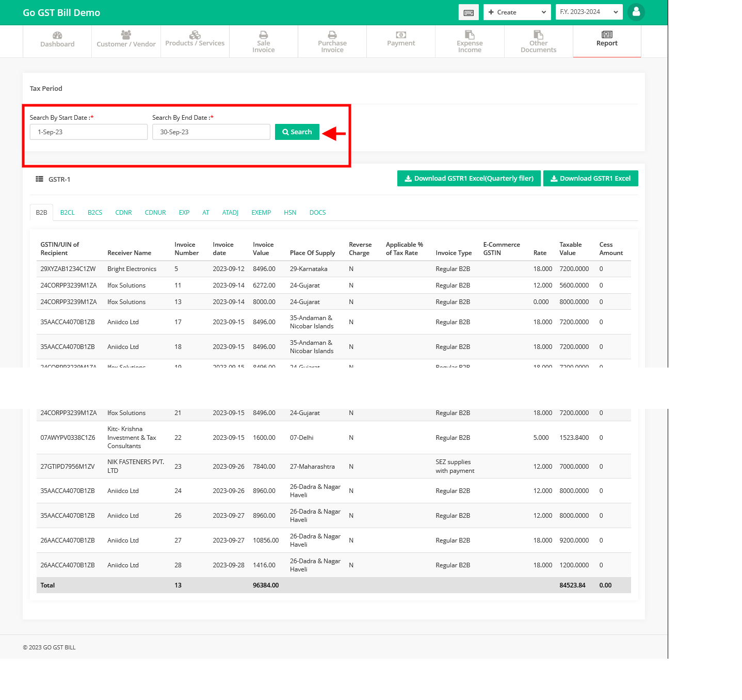Open the DOCS tab
The height and width of the screenshot is (700, 742).
pos(317,212)
